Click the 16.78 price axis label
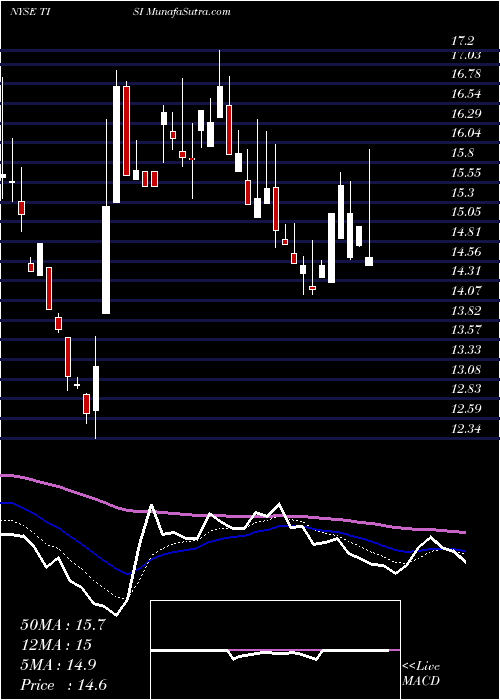Image resolution: width=500 pixels, height=700 pixels. [466, 74]
